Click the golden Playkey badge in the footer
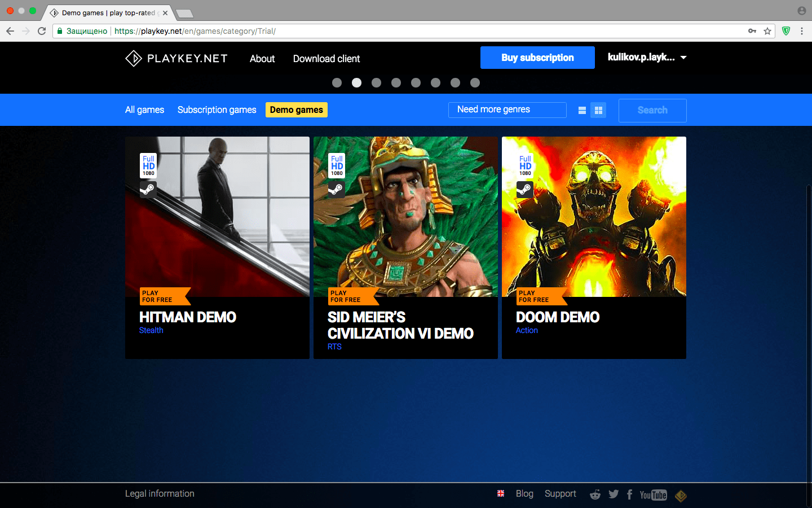 click(x=681, y=496)
